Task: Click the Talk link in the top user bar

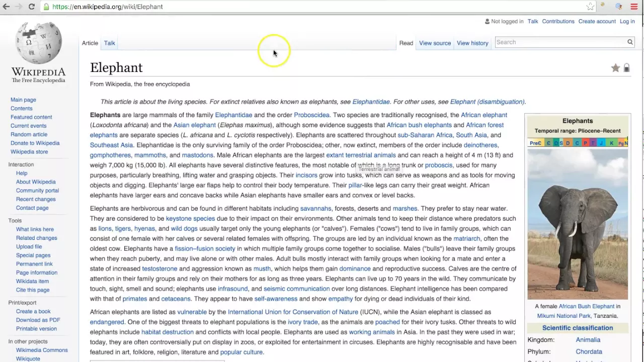Action: pyautogui.click(x=532, y=21)
